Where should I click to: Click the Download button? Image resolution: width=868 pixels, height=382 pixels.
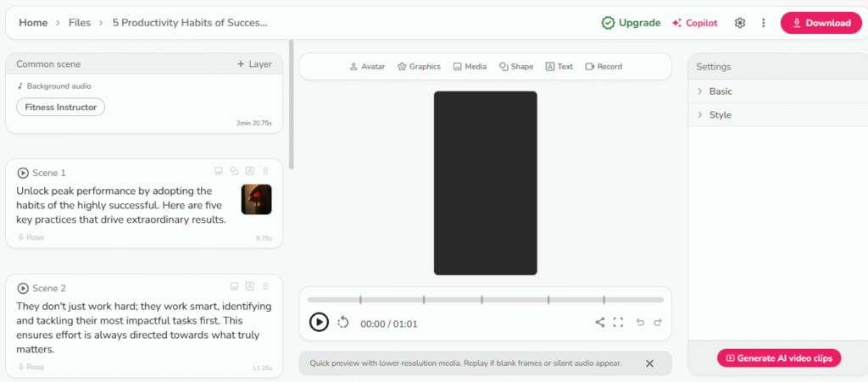pos(821,23)
